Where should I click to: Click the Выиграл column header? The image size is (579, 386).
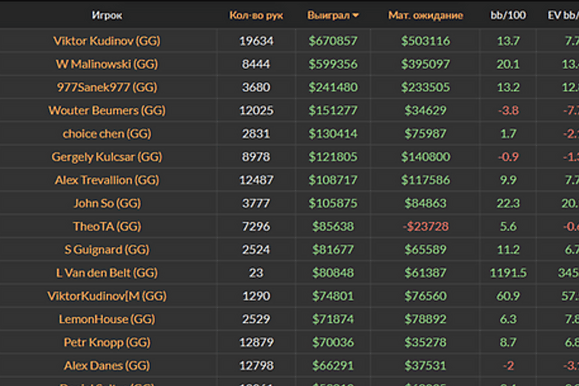(x=328, y=16)
